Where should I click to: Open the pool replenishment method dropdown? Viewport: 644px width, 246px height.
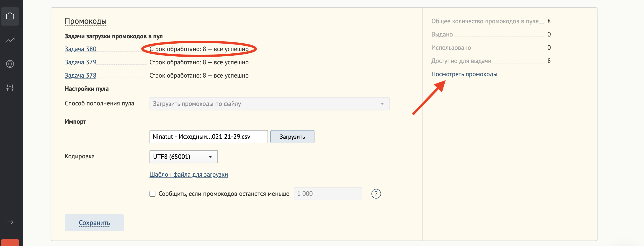(269, 104)
